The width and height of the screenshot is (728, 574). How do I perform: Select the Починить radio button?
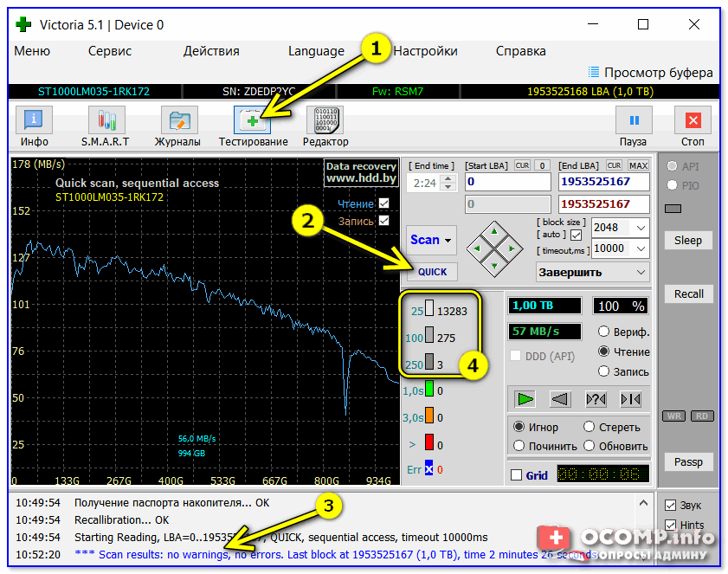[x=519, y=446]
